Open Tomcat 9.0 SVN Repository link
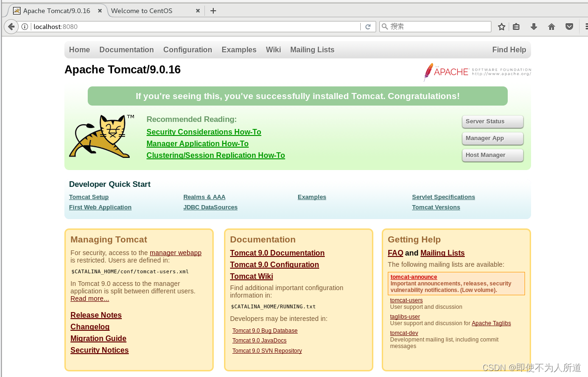Viewport: 588px width, 377px height. 267,350
